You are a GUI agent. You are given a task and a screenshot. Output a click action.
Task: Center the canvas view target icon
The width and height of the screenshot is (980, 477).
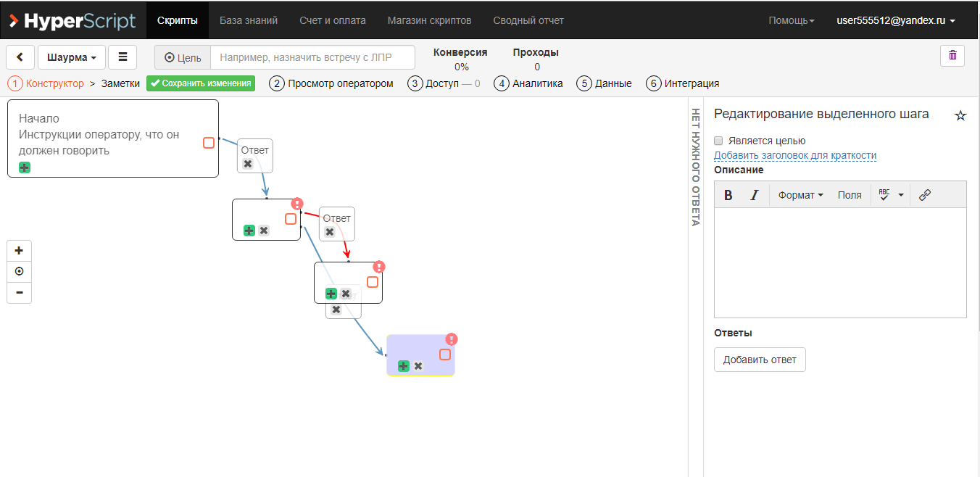19,272
